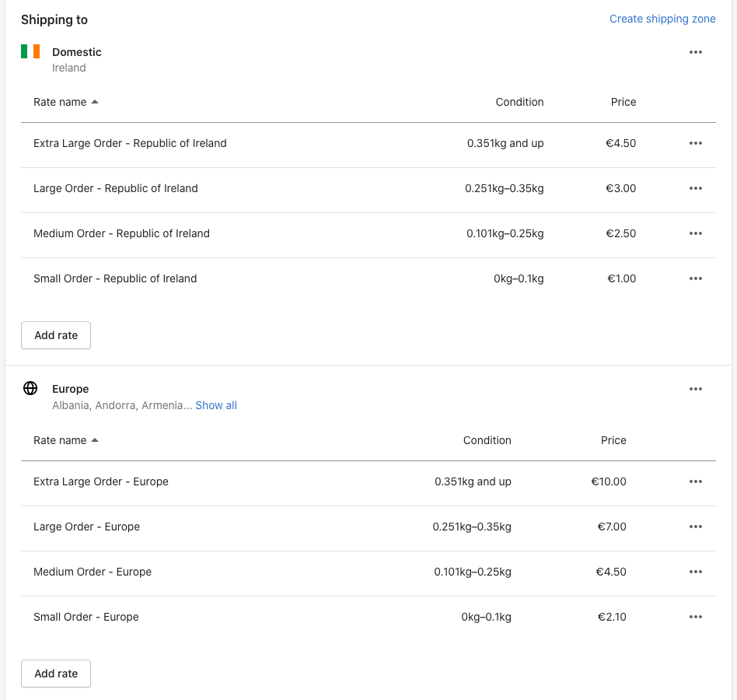
Task: Click 0.351kg and up condition for Ireland
Action: [505, 143]
